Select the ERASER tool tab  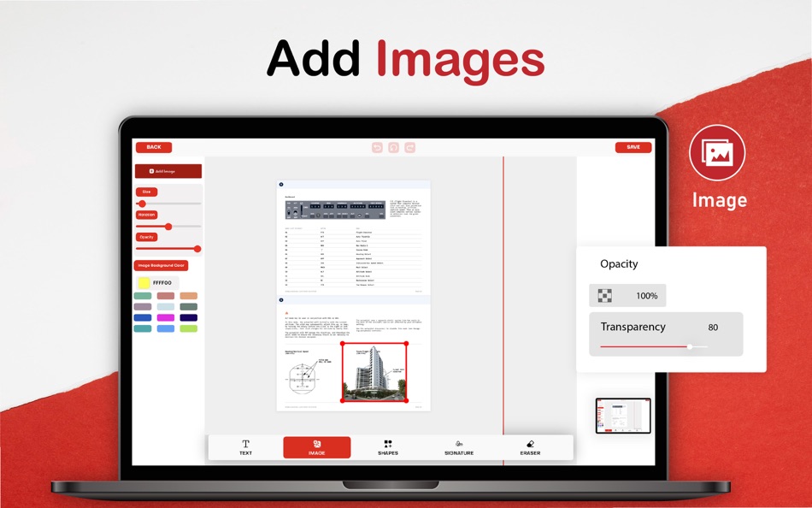pyautogui.click(x=530, y=447)
